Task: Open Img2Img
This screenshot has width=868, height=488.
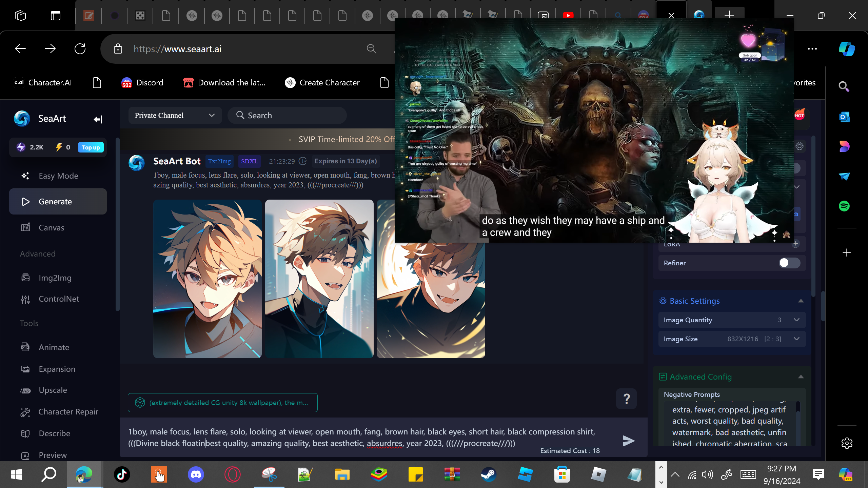Action: [x=58, y=278]
